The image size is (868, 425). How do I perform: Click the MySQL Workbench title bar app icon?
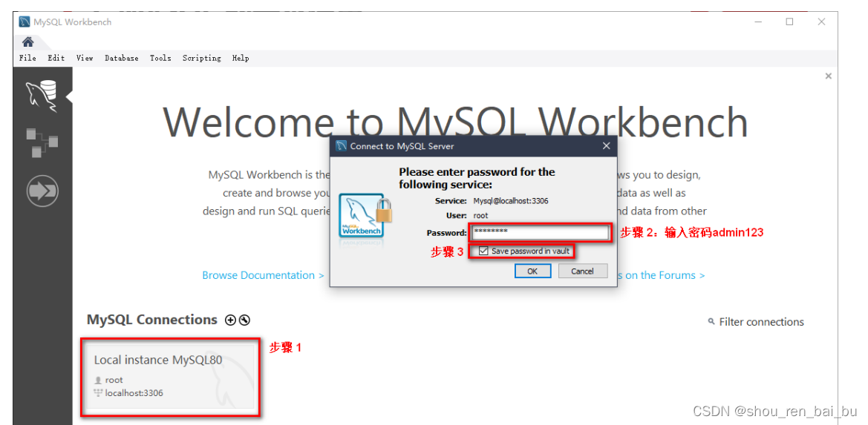pyautogui.click(x=25, y=22)
